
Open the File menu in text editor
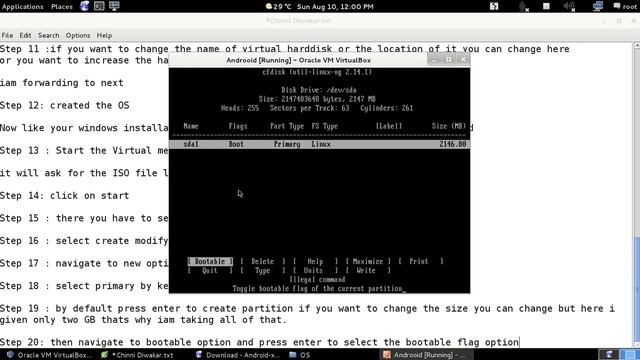pyautogui.click(x=7, y=36)
